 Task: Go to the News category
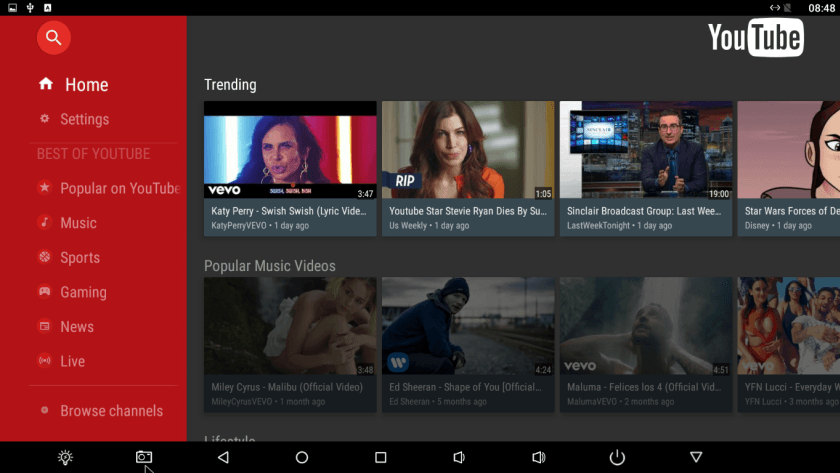(x=76, y=327)
